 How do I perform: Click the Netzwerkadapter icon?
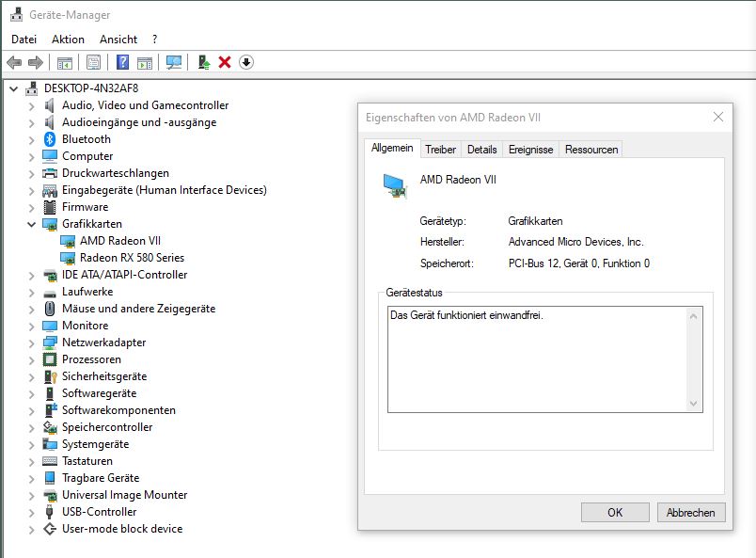pos(50,343)
